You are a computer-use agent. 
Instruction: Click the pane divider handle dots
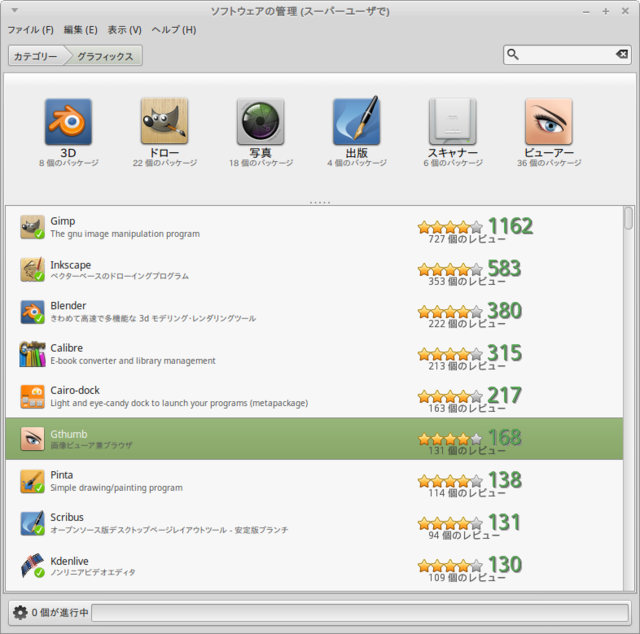pos(320,202)
